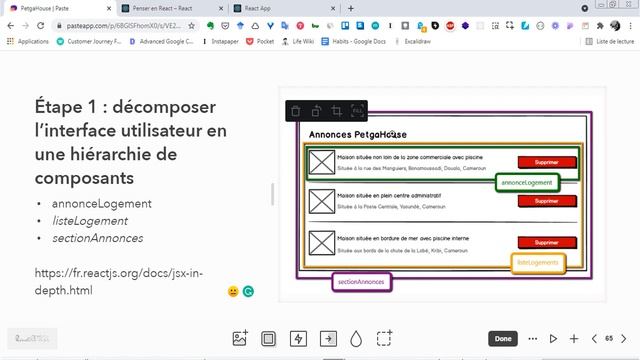640x360 pixels.
Task: Open the 'Liste de lecture' reading list
Action: pos(610,41)
